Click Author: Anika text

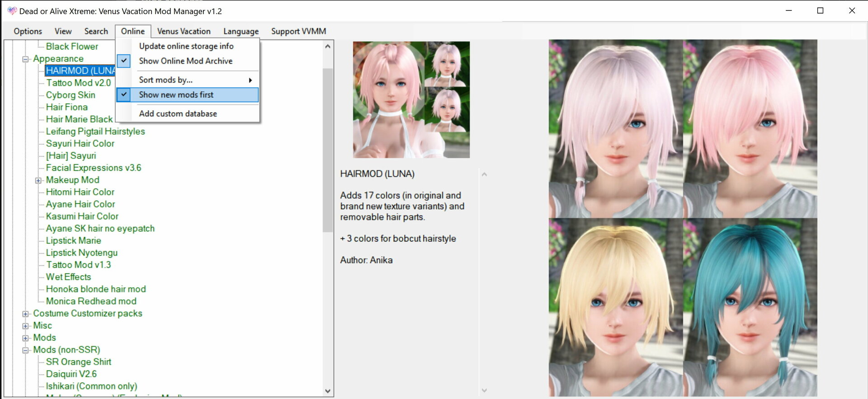point(366,260)
